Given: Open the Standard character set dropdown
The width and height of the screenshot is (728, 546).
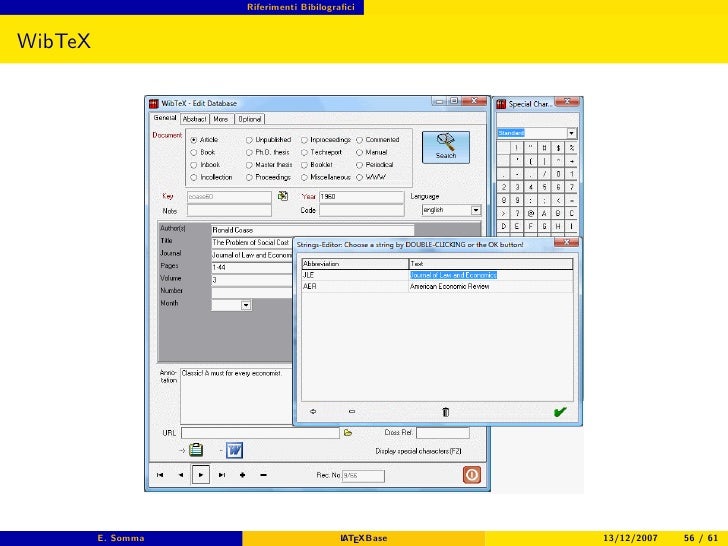Looking at the screenshot, I should 572,133.
